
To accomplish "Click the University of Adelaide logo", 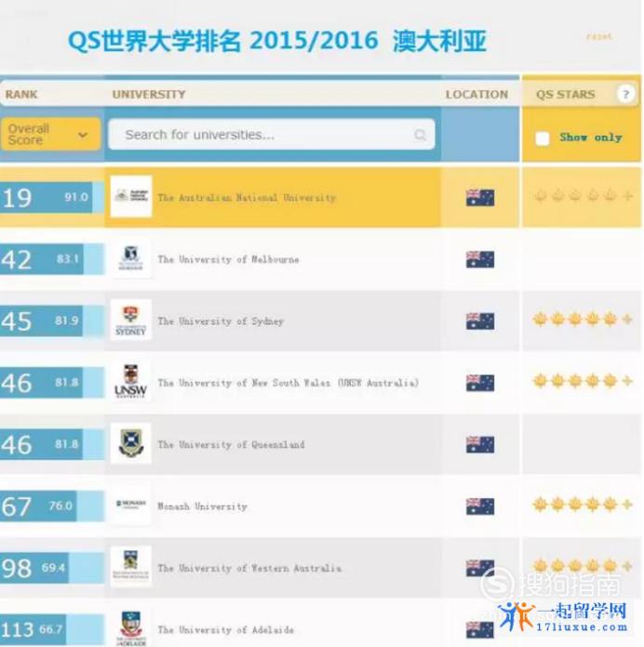I will click(131, 627).
